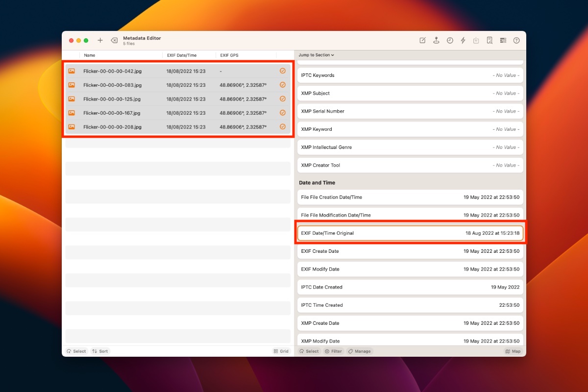Viewport: 588px width, 392px height.
Task: Click status checkmark for Flicker-00-00-00-125.jpg
Action: [283, 98]
